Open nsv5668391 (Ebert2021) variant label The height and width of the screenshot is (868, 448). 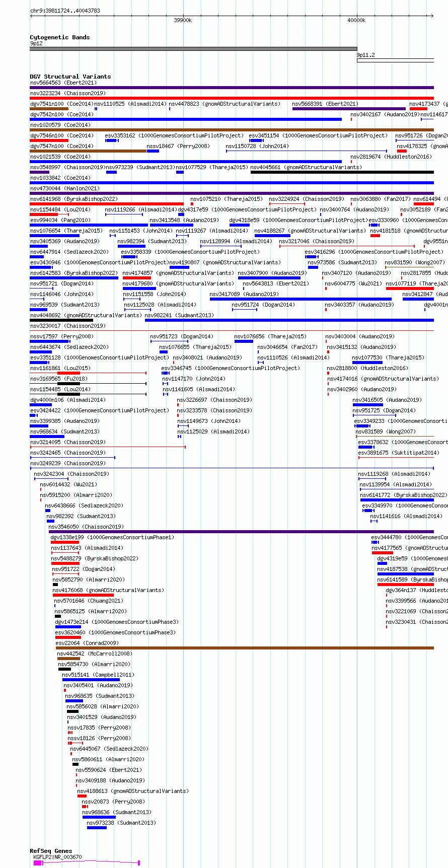tap(325, 104)
